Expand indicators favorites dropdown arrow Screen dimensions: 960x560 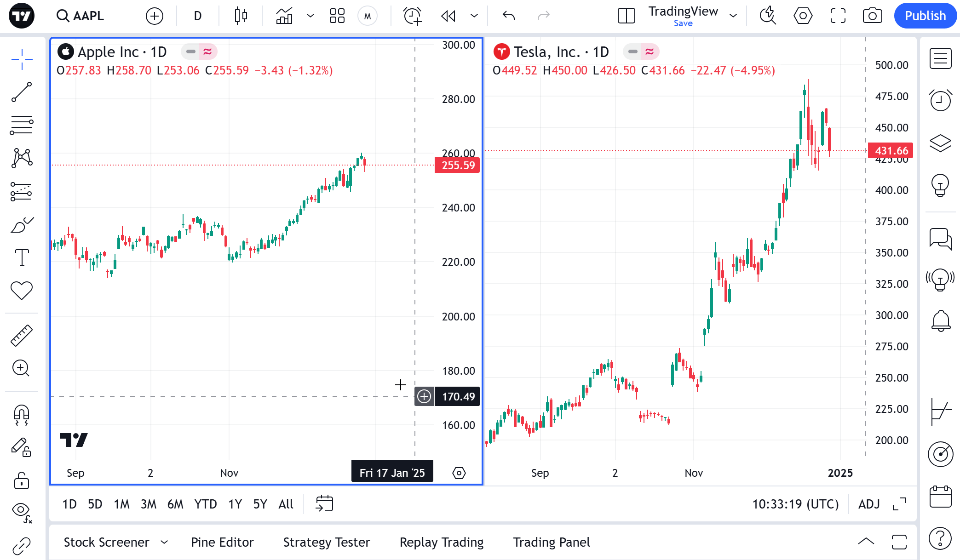(x=310, y=16)
